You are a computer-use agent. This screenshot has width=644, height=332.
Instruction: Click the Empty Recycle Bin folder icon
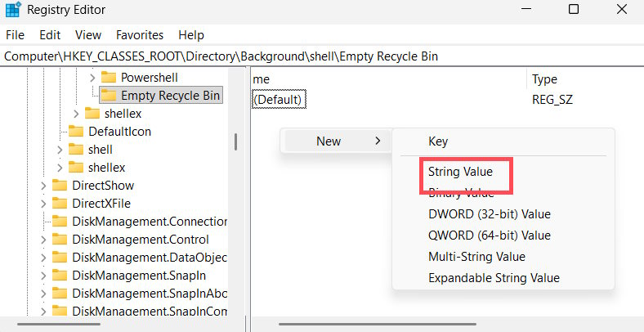(x=109, y=96)
